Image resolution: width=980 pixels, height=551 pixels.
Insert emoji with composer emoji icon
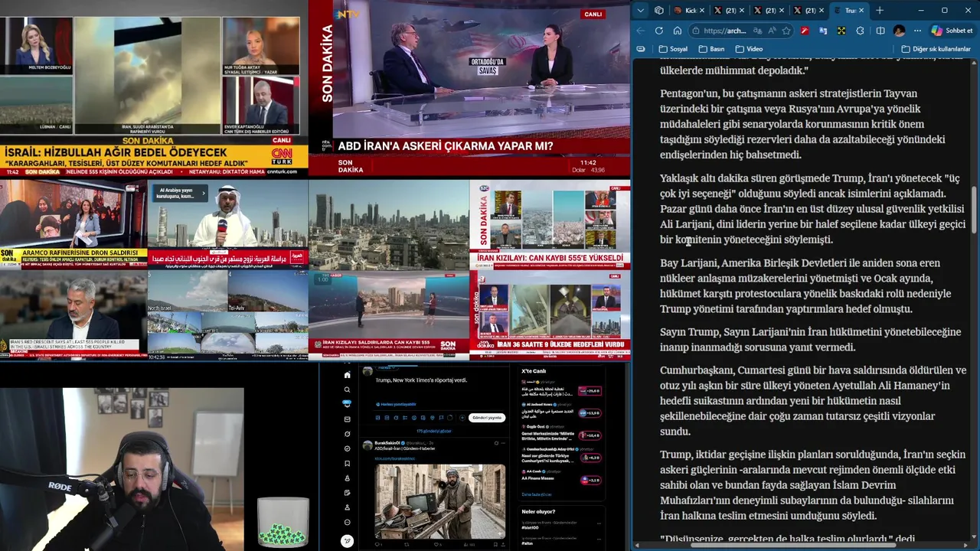414,418
